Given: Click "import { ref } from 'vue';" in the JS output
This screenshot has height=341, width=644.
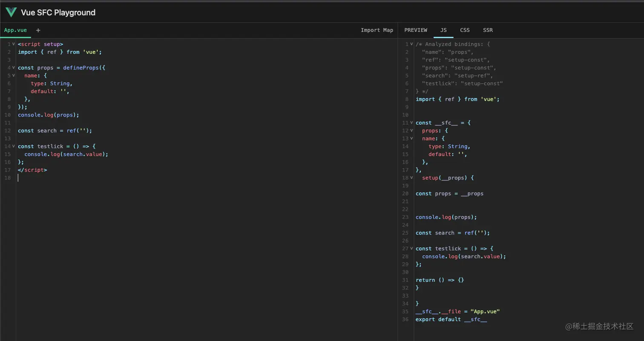Looking at the screenshot, I should pyautogui.click(x=458, y=99).
